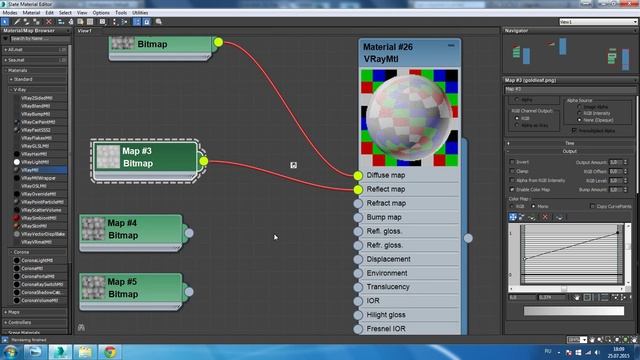Click the speaker volume tray icon
The height and width of the screenshot is (360, 640).
click(x=597, y=352)
